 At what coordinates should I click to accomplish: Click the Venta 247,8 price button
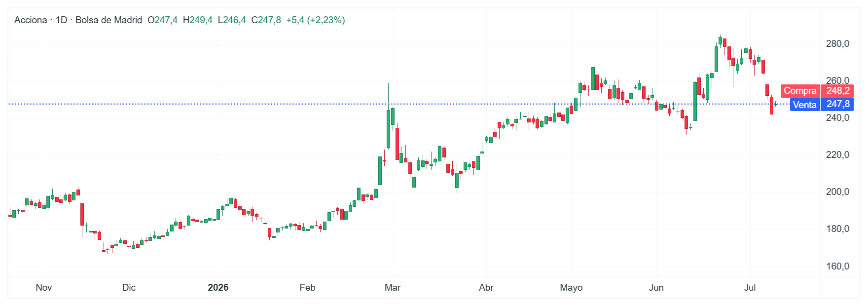822,104
